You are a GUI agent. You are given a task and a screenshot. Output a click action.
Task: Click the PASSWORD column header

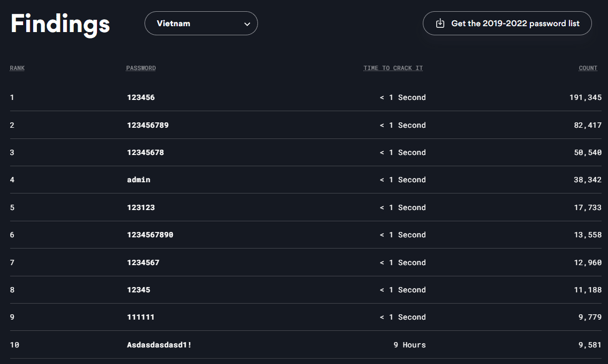pos(141,68)
